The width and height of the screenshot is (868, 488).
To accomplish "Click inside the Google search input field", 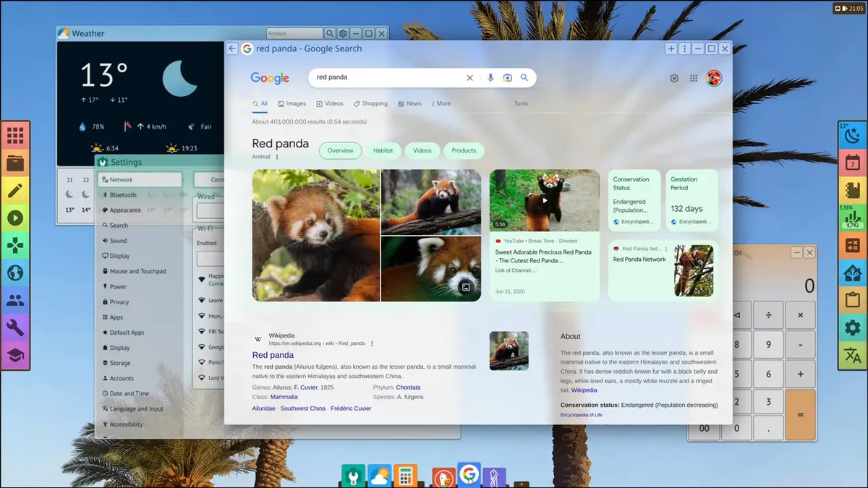I will point(391,77).
